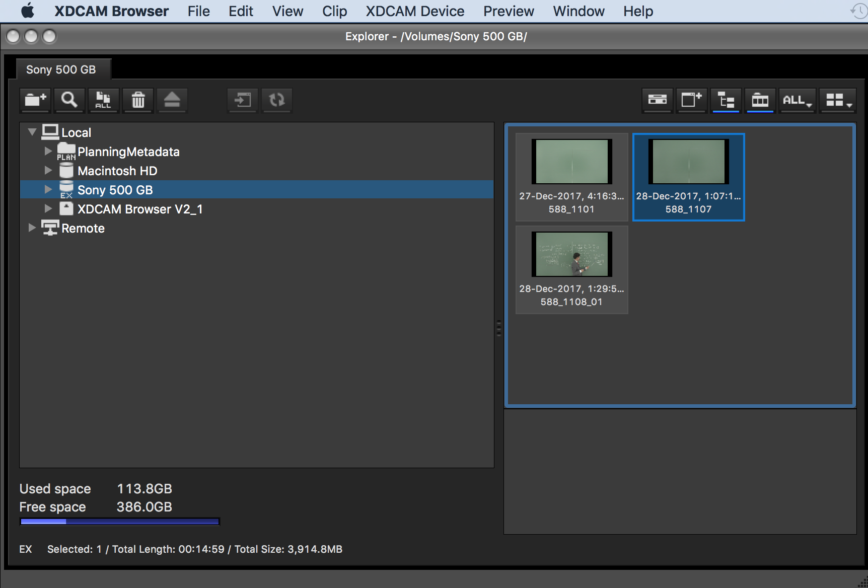This screenshot has height=588, width=868.
Task: Click the eject media icon
Action: point(172,100)
